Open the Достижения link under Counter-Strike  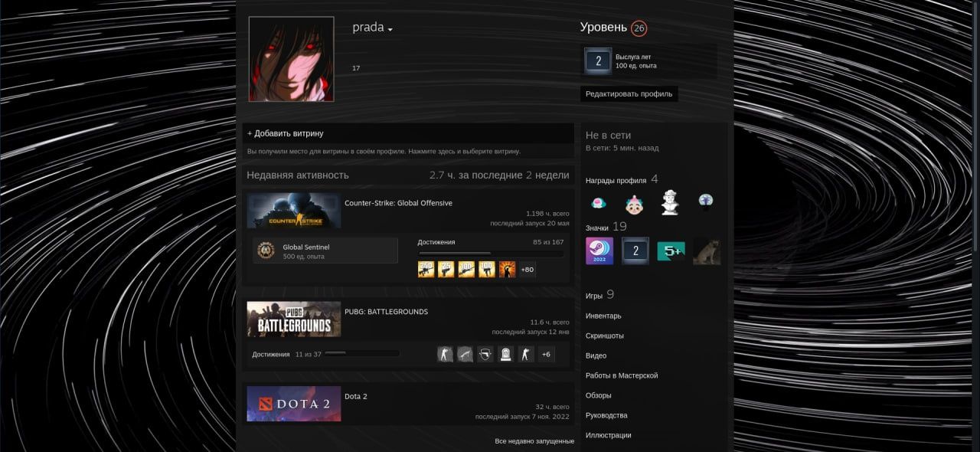[x=436, y=242]
